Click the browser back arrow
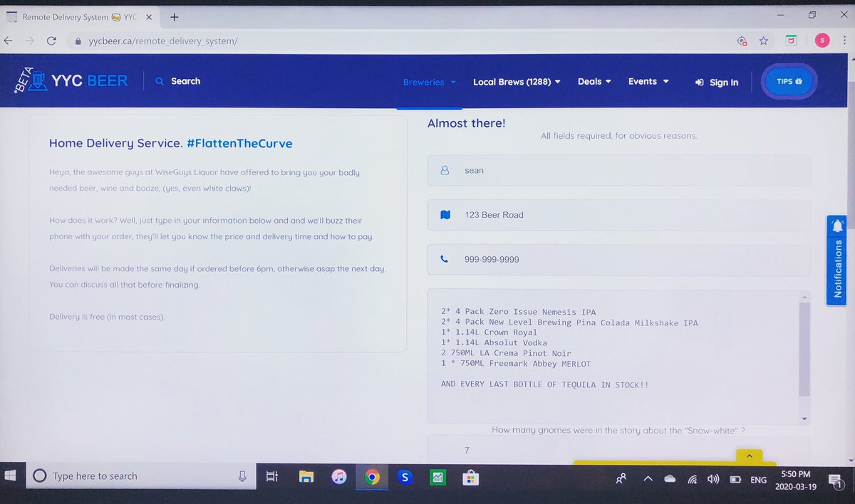This screenshot has width=855, height=504. 8,41
